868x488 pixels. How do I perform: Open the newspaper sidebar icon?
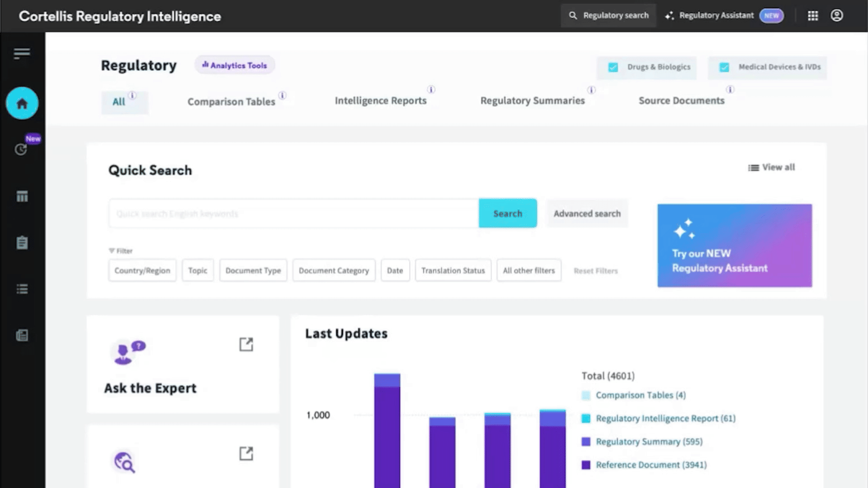(x=22, y=335)
